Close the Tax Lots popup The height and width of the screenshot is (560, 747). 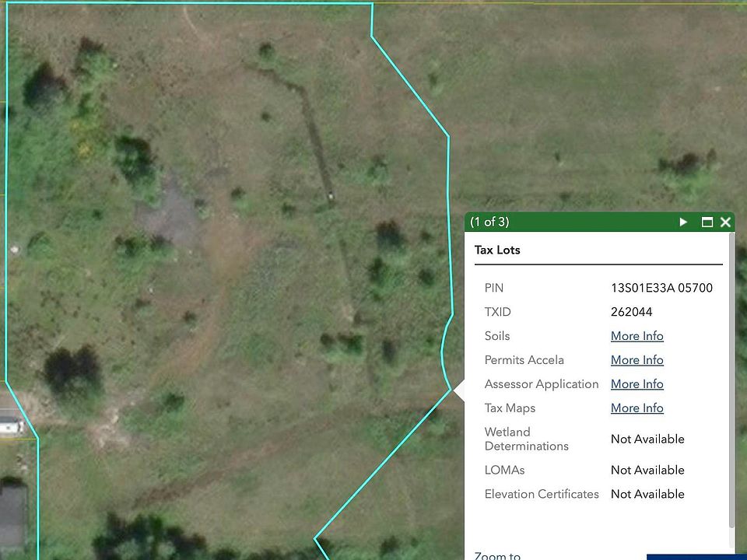[725, 222]
